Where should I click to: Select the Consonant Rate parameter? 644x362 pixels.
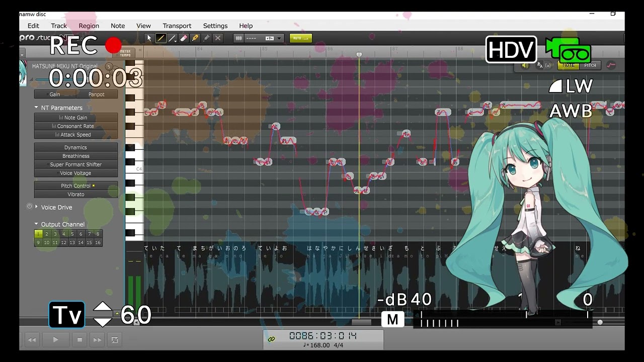76,126
